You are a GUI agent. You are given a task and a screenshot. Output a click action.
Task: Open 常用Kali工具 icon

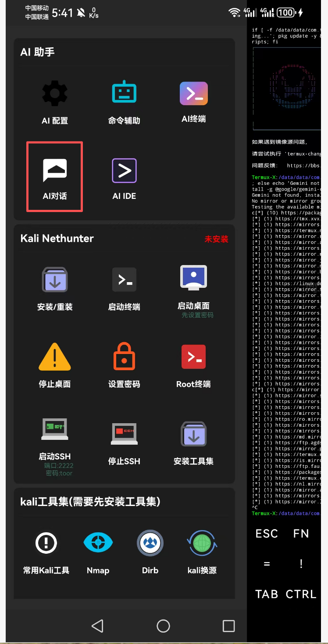coord(46,544)
